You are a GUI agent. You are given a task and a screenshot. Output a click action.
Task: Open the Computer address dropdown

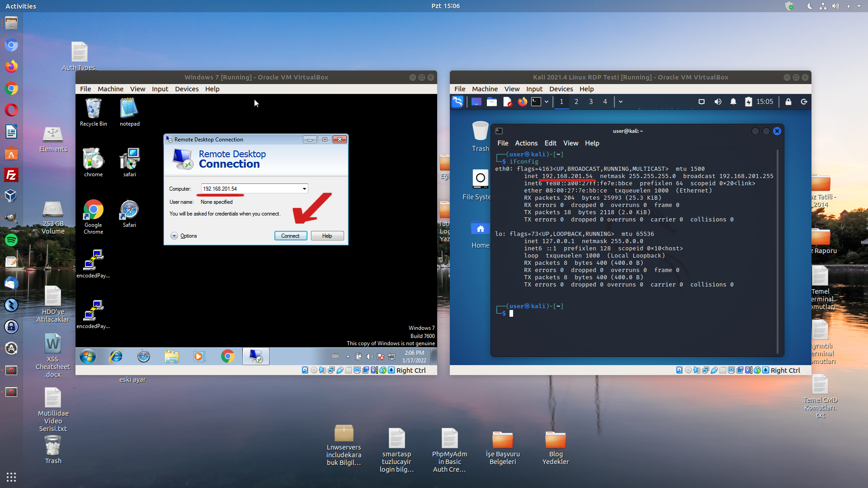(304, 189)
